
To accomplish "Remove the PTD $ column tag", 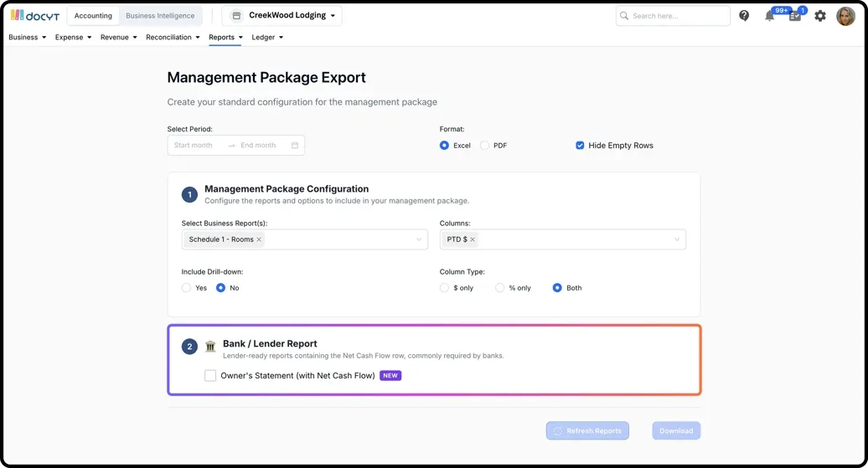I will click(473, 239).
